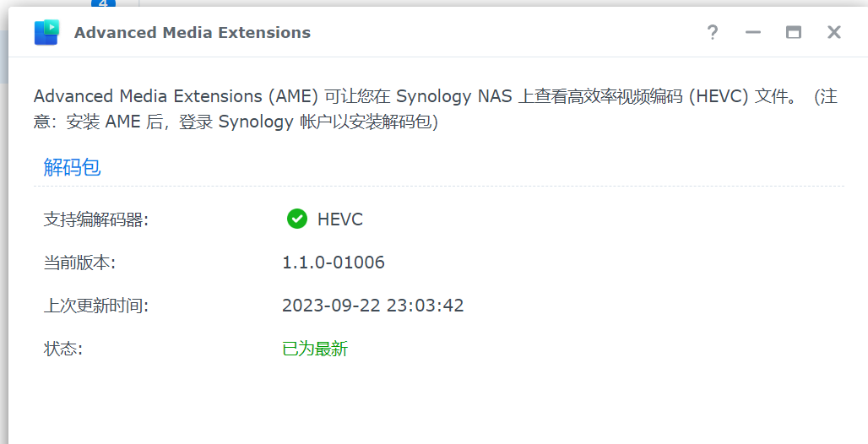Viewport: 868px width, 444px height.
Task: Click the background strip left of the window
Action: coord(4,221)
